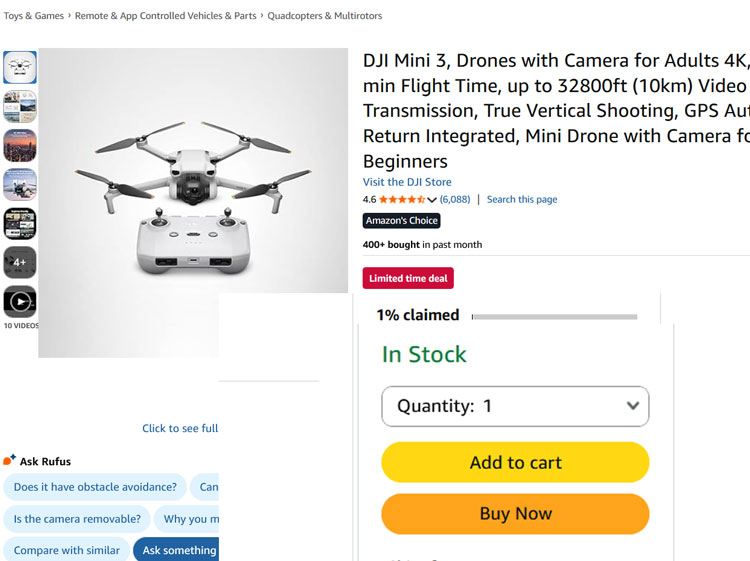Screen dimensions: 750x561
Task: Visit the DJI Store link
Action: click(407, 182)
